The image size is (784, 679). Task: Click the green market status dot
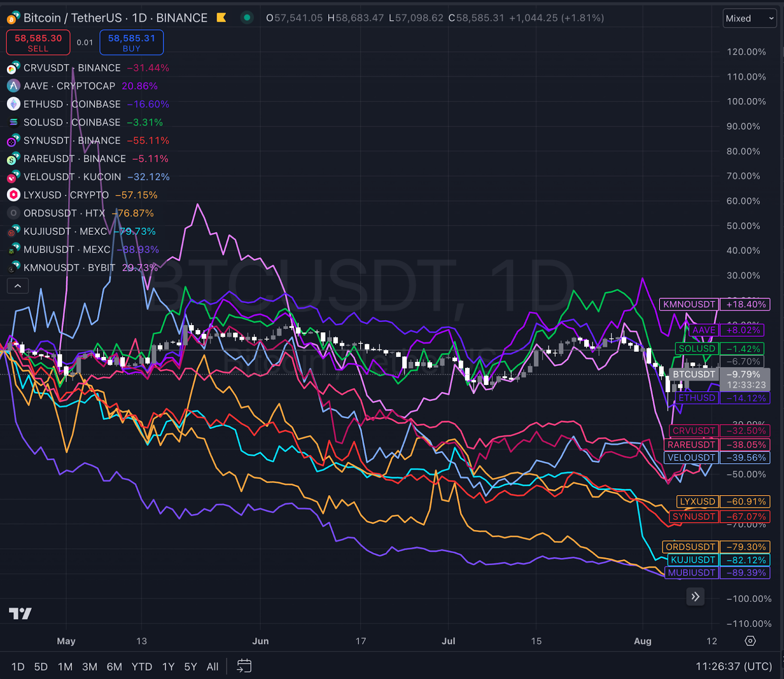(247, 18)
